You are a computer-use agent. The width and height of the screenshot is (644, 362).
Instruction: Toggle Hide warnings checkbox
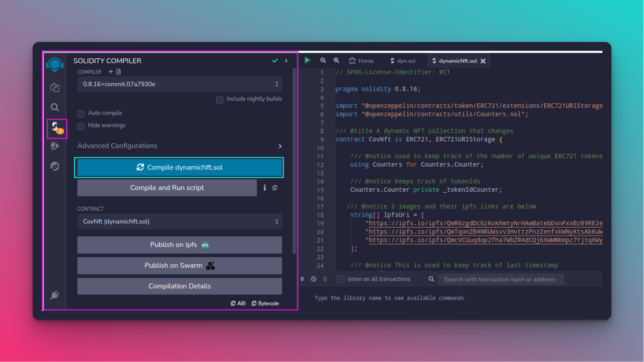(x=81, y=126)
